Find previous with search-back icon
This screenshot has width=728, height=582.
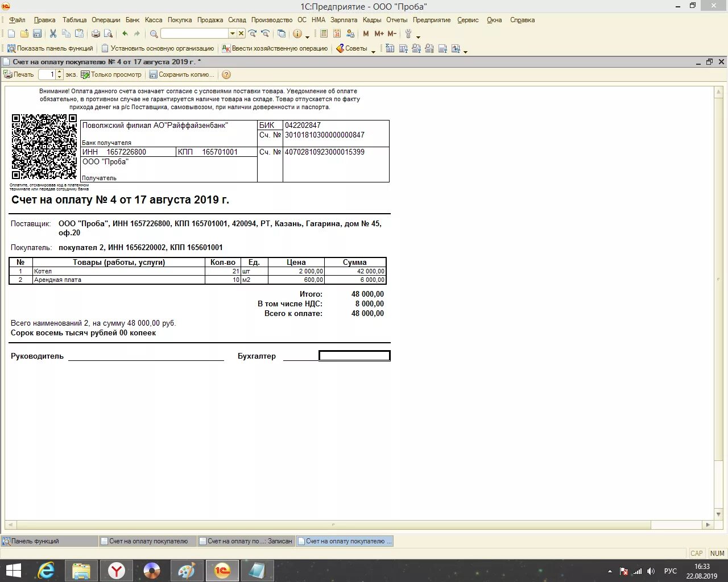coord(265,34)
